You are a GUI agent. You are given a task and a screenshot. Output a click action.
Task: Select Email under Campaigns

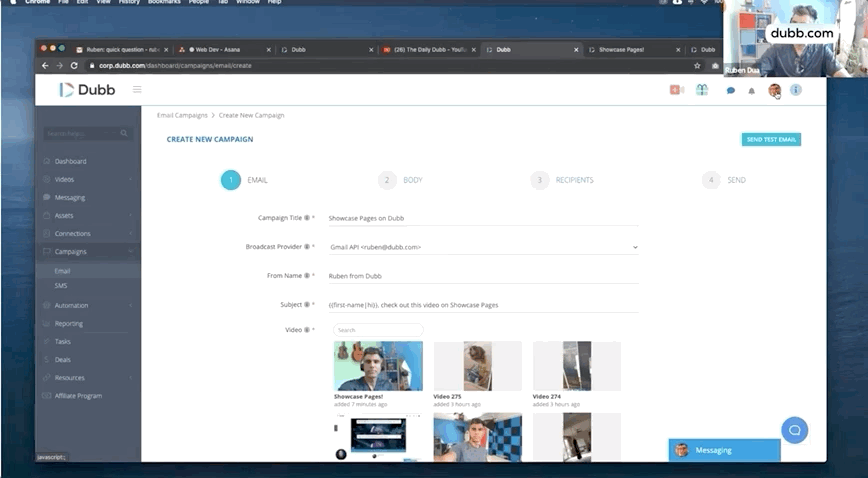pyautogui.click(x=62, y=271)
